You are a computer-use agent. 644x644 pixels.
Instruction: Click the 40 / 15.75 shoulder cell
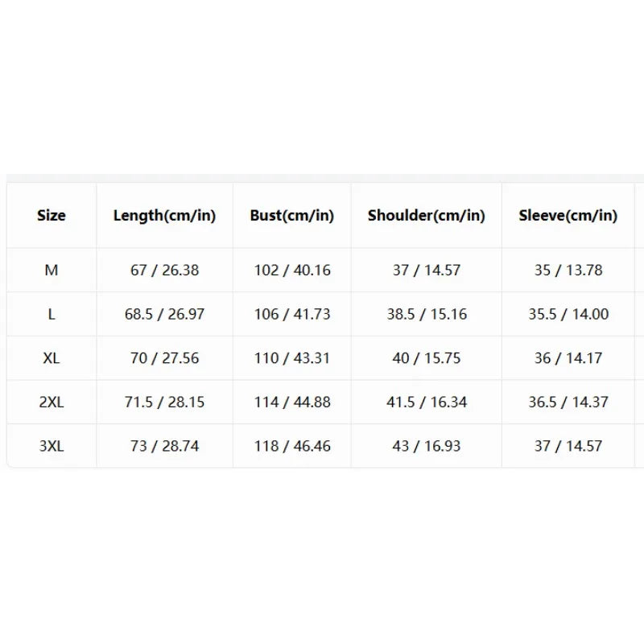click(x=427, y=358)
